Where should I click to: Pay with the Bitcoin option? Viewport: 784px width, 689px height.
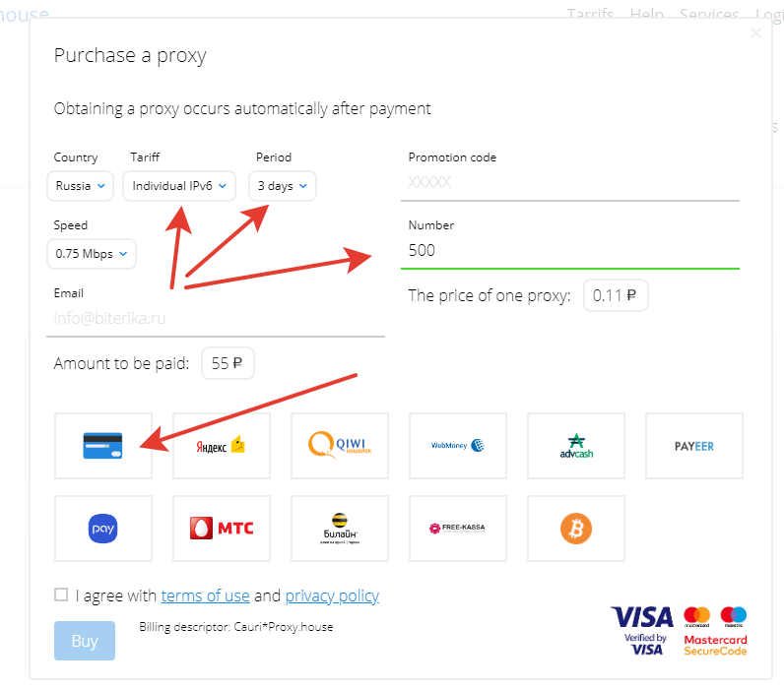[x=576, y=529]
